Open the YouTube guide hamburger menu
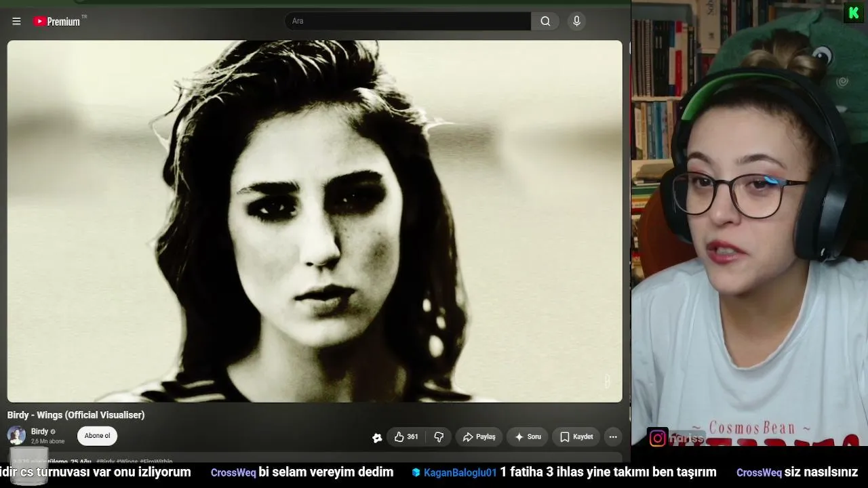The height and width of the screenshot is (488, 868). (16, 21)
